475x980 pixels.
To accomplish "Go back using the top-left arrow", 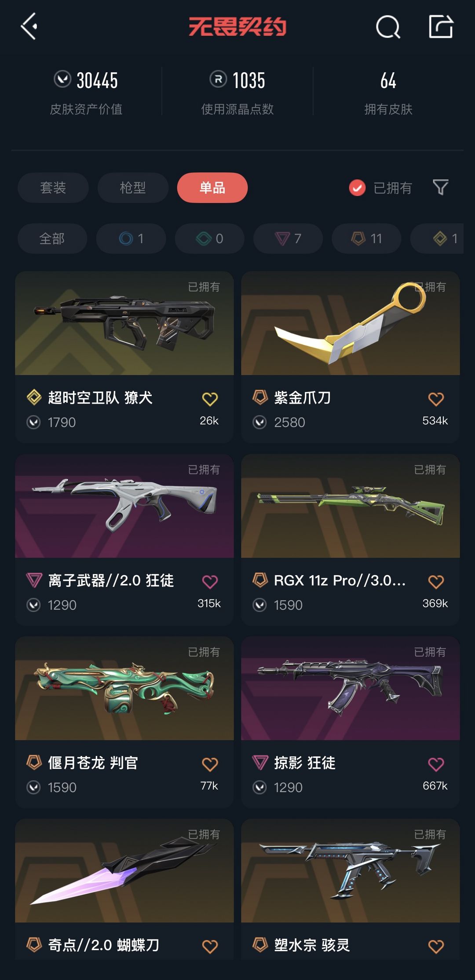I will coord(29,26).
